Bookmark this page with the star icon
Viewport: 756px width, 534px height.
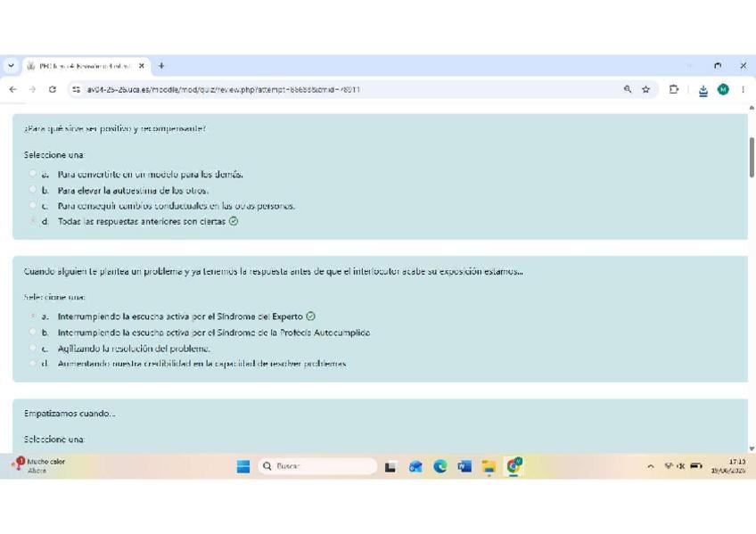point(645,89)
